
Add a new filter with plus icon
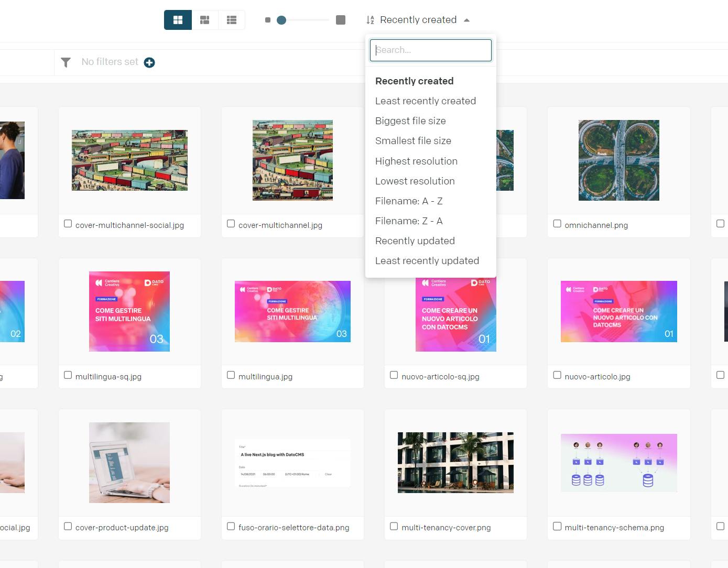[x=149, y=62]
